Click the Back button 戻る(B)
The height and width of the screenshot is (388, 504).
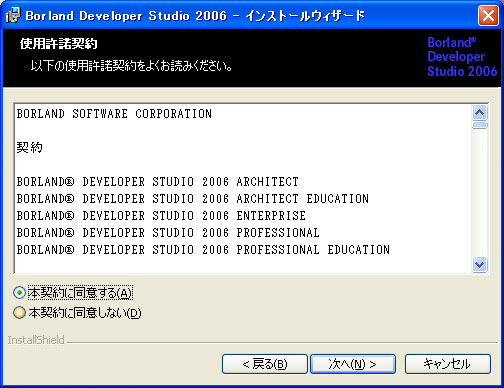point(265,364)
